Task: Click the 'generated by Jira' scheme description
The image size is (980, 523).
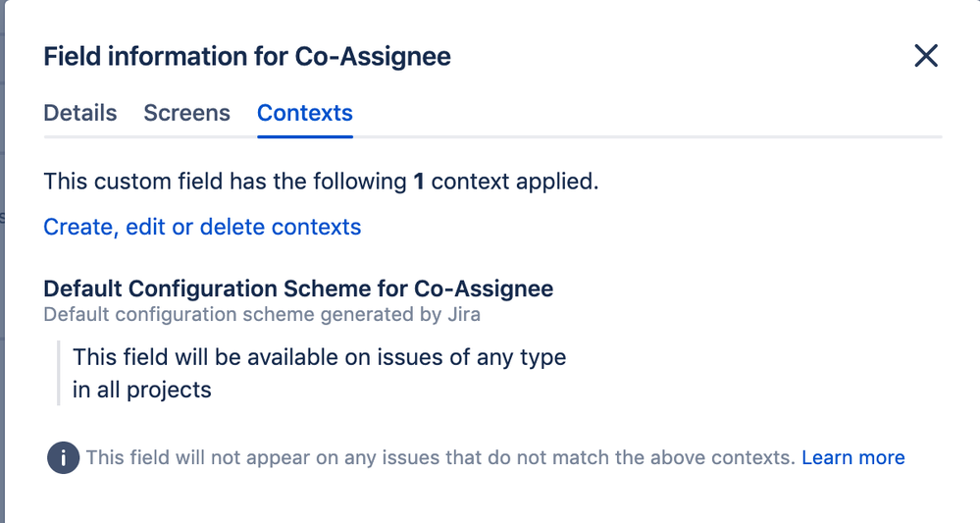Action: pyautogui.click(x=262, y=315)
